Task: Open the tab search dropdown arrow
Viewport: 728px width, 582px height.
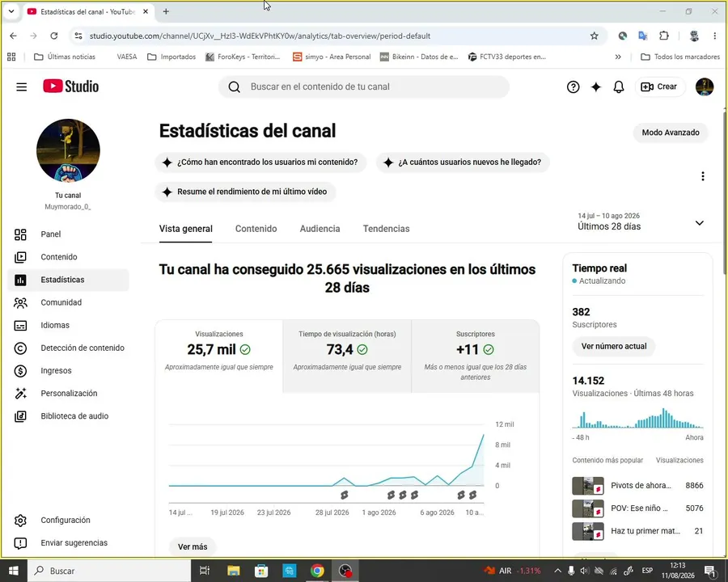Action: (11, 11)
